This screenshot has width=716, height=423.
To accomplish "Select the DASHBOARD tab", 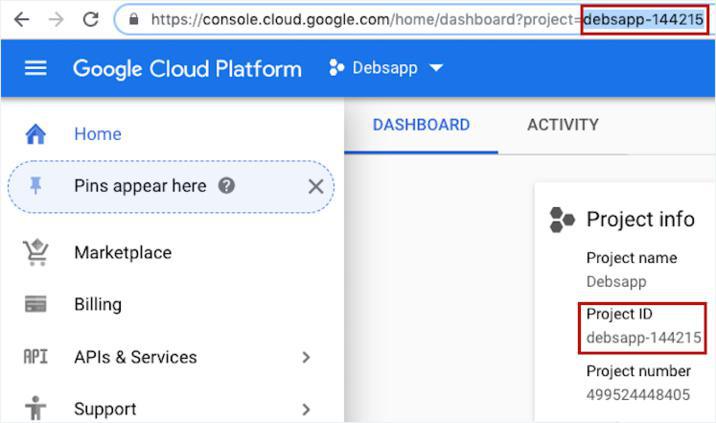I will pos(421,125).
